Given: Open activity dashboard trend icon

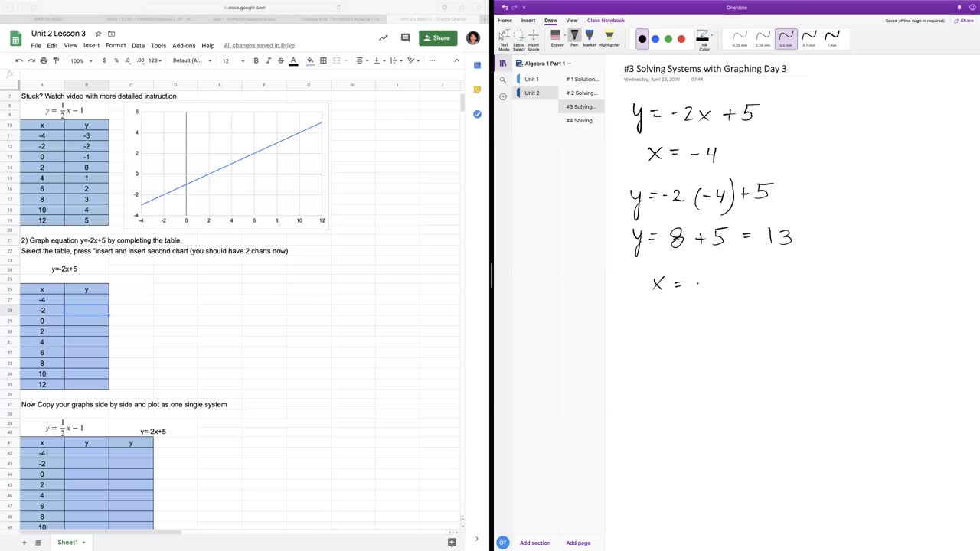Looking at the screenshot, I should 384,37.
